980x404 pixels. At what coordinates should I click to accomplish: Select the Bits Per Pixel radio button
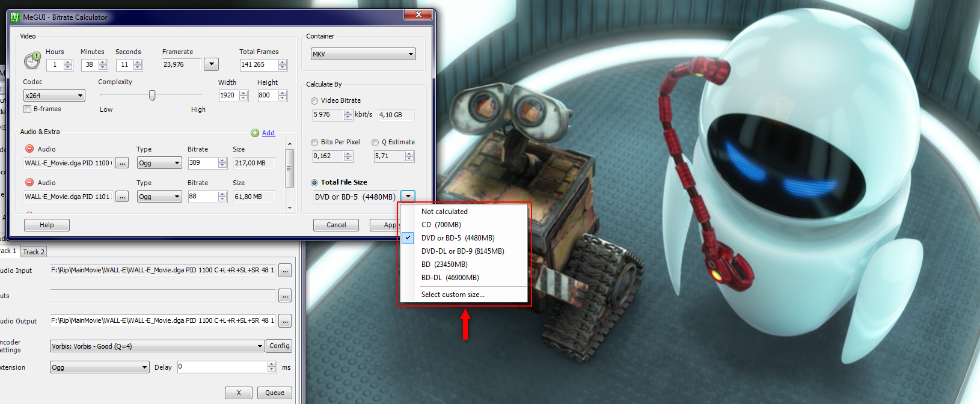(314, 142)
